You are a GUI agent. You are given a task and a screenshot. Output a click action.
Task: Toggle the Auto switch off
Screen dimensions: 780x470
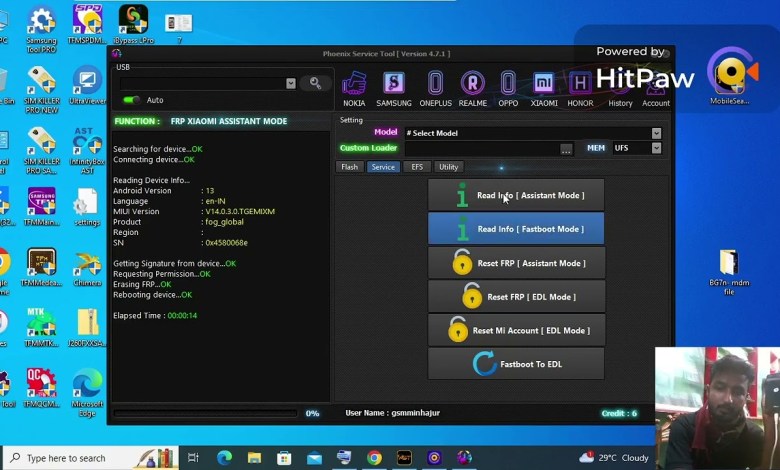coord(131,100)
